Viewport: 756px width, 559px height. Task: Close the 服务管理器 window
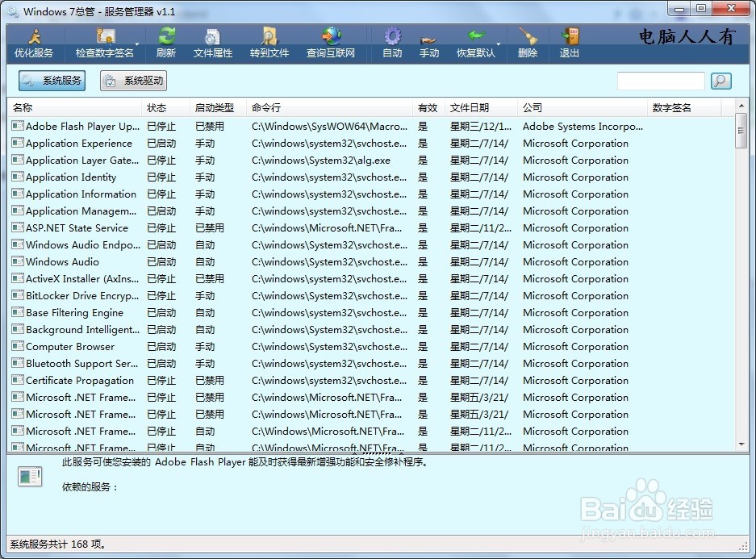pyautogui.click(x=731, y=8)
